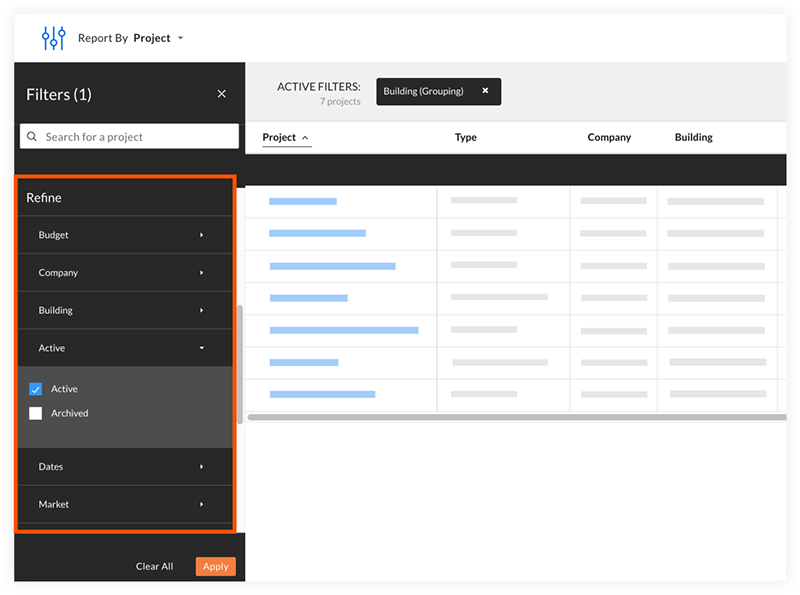Screen dimensions: 800x595
Task: Click the Apply button
Action: 215,566
